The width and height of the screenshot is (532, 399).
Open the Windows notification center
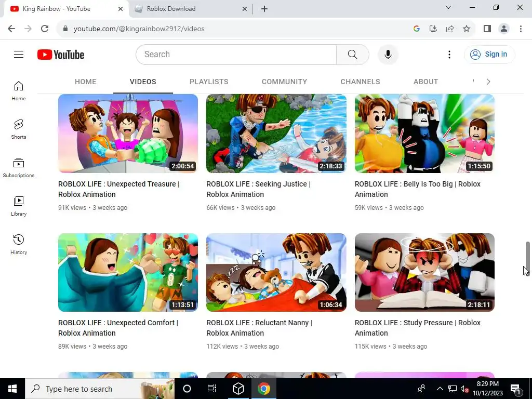pyautogui.click(x=515, y=389)
